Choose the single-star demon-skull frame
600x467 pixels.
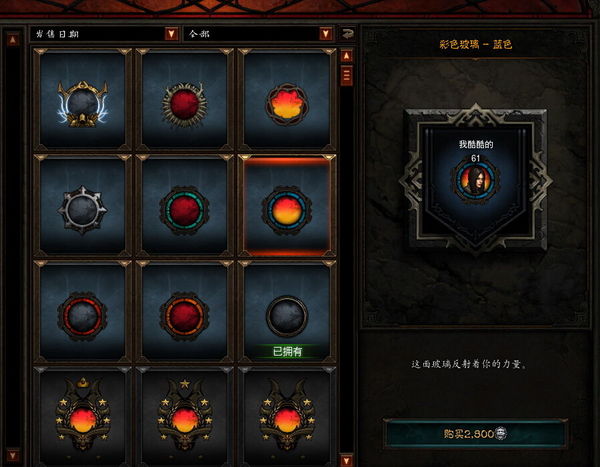pos(184,416)
